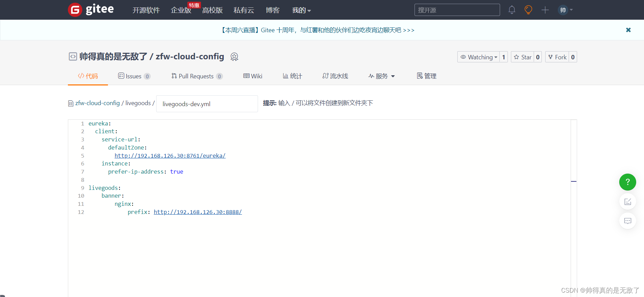Place cursor on line 1 eureka:
Image resolution: width=644 pixels, height=297 pixels.
100,123
